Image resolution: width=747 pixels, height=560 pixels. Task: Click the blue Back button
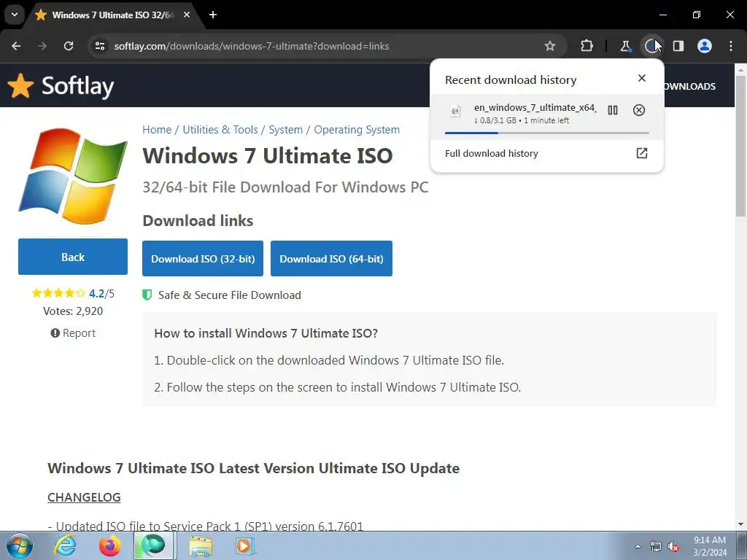pyautogui.click(x=73, y=257)
